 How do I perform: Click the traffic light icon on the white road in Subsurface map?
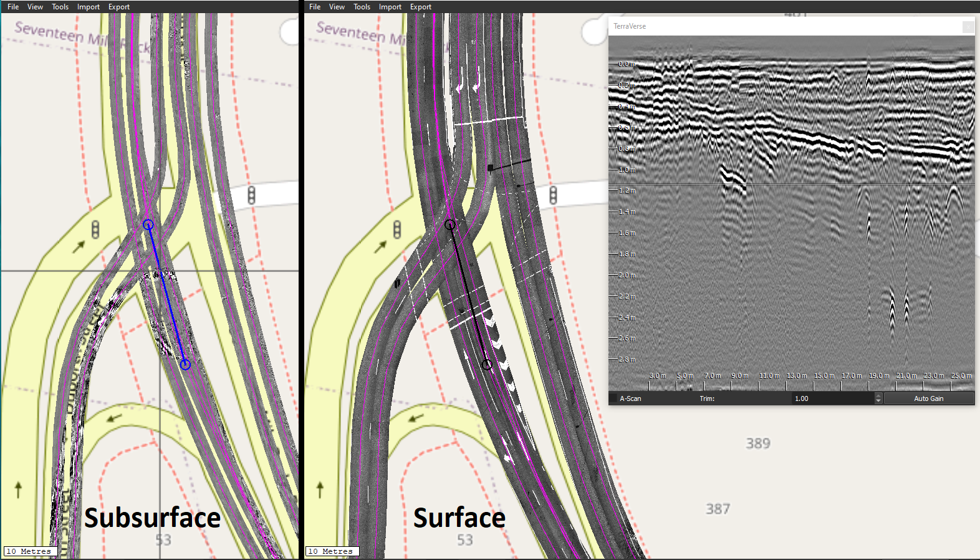(251, 195)
